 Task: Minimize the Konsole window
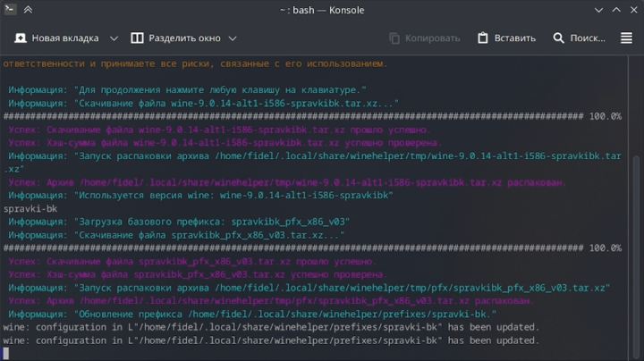pyautogui.click(x=598, y=10)
